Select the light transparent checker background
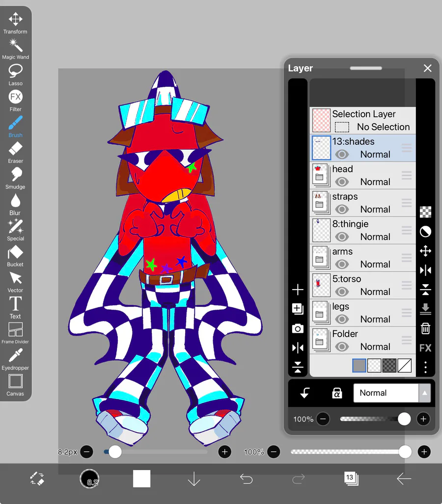442x504 pixels. tap(374, 366)
